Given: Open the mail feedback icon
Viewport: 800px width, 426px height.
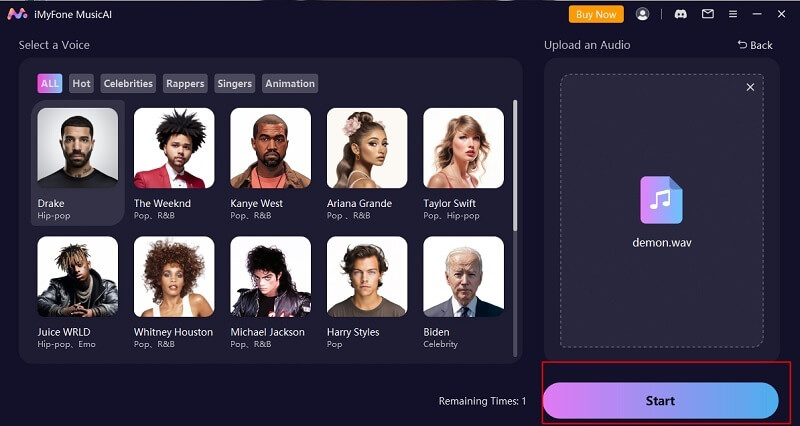Looking at the screenshot, I should point(708,14).
